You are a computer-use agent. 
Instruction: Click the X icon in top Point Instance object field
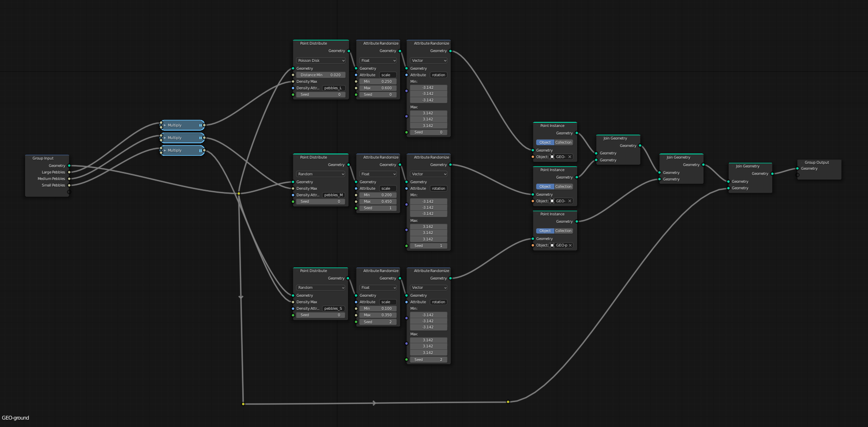pyautogui.click(x=570, y=157)
